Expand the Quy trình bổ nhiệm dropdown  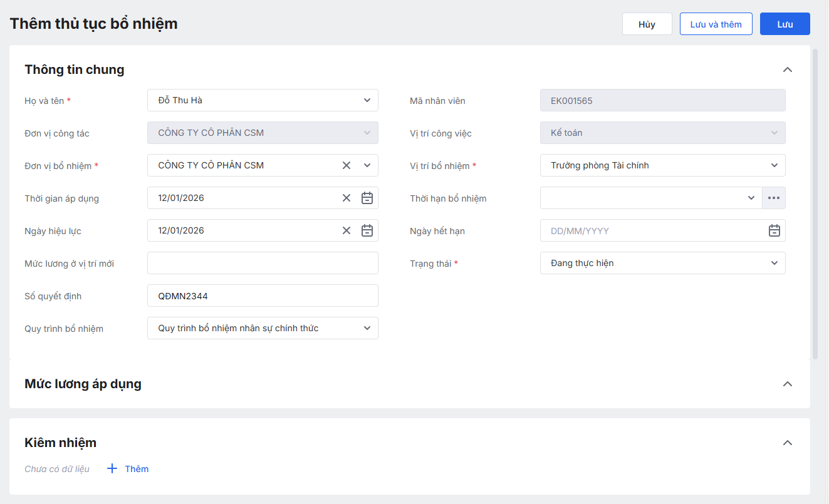coord(367,328)
